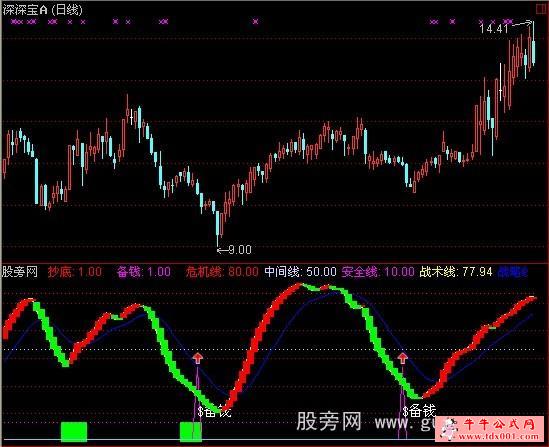The height and width of the screenshot is (447, 549).
Task: Select the 9.00 low price label
Action: 240,250
